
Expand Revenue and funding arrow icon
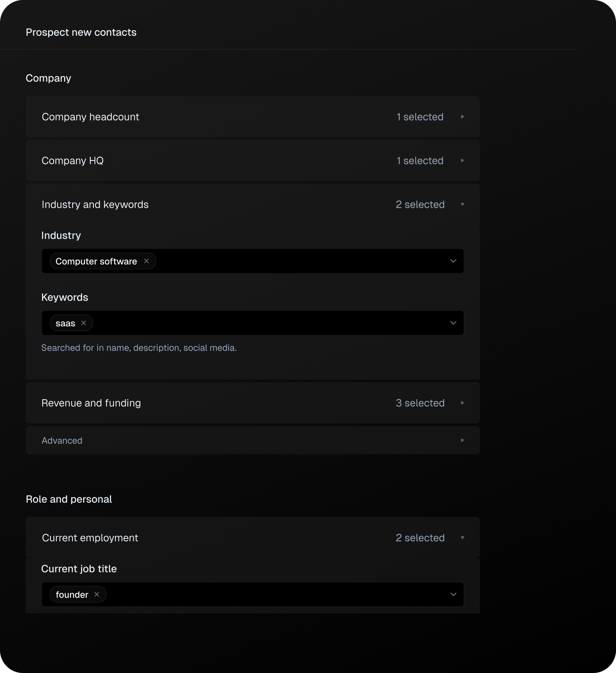point(462,403)
